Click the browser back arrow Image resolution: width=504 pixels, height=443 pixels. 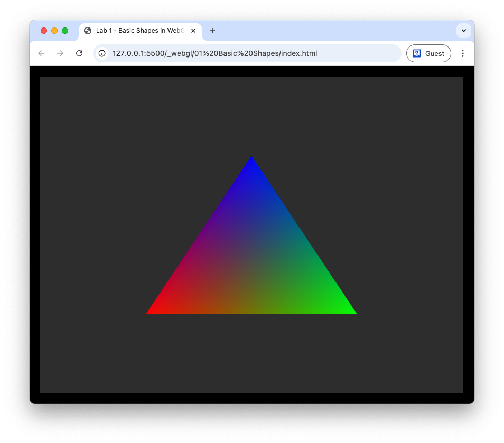(x=41, y=53)
